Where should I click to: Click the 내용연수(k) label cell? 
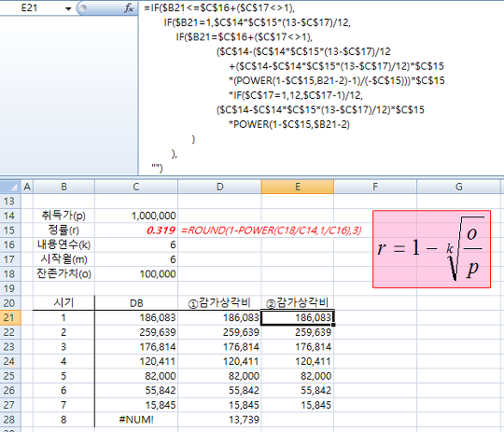click(x=63, y=245)
